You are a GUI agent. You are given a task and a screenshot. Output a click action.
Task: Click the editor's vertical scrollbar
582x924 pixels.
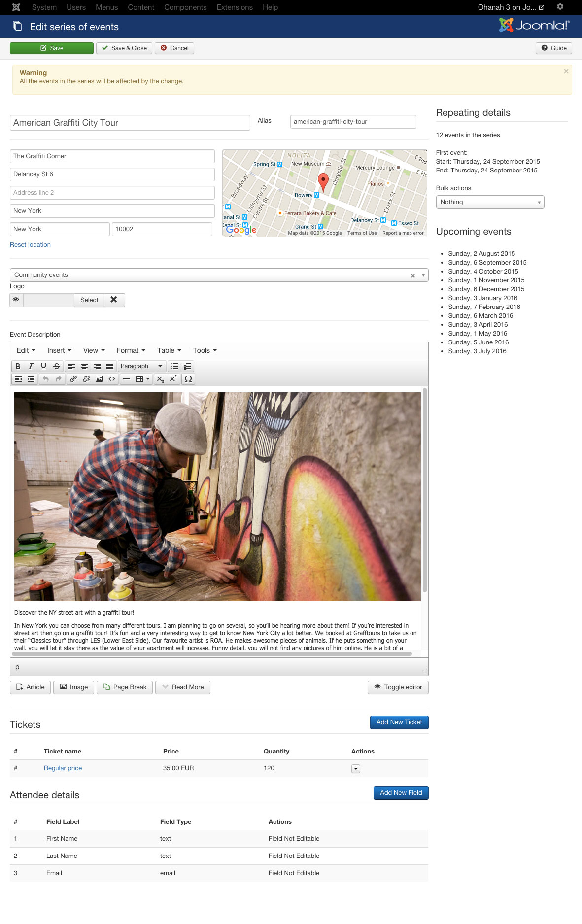click(424, 490)
